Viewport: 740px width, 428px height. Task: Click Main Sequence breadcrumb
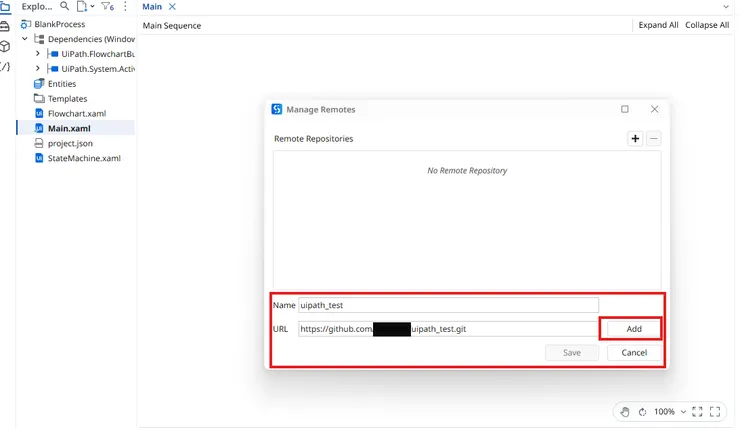tap(172, 25)
